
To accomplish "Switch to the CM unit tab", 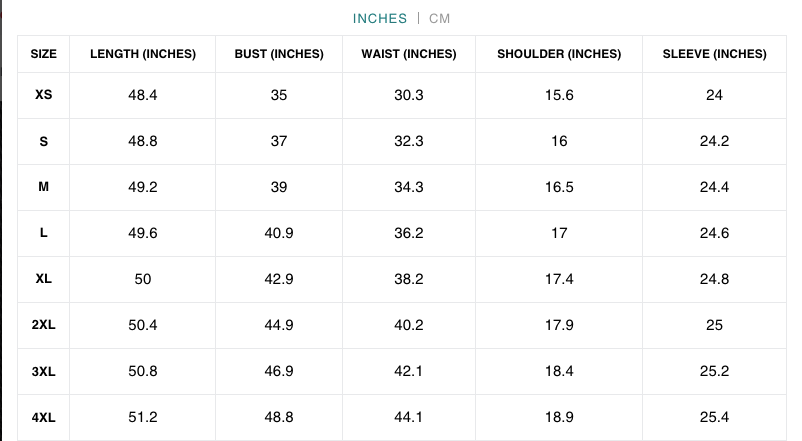I will pos(440,19).
